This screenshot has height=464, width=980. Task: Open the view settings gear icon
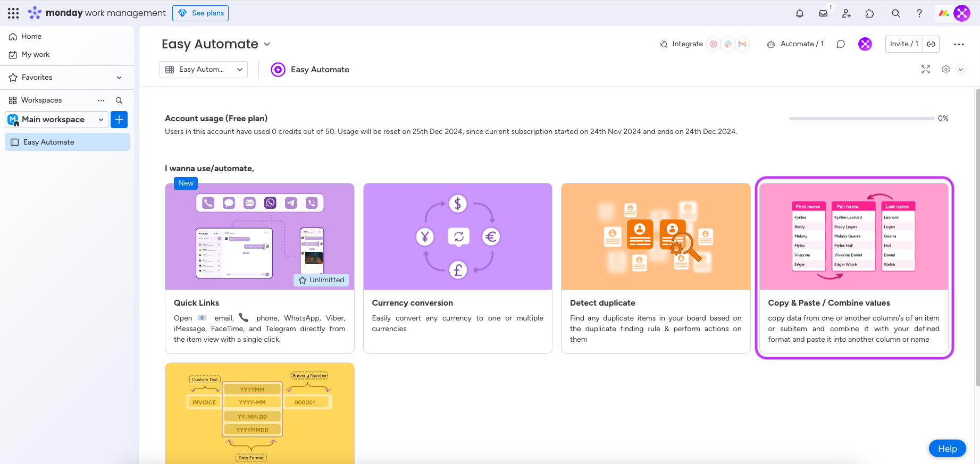(945, 70)
